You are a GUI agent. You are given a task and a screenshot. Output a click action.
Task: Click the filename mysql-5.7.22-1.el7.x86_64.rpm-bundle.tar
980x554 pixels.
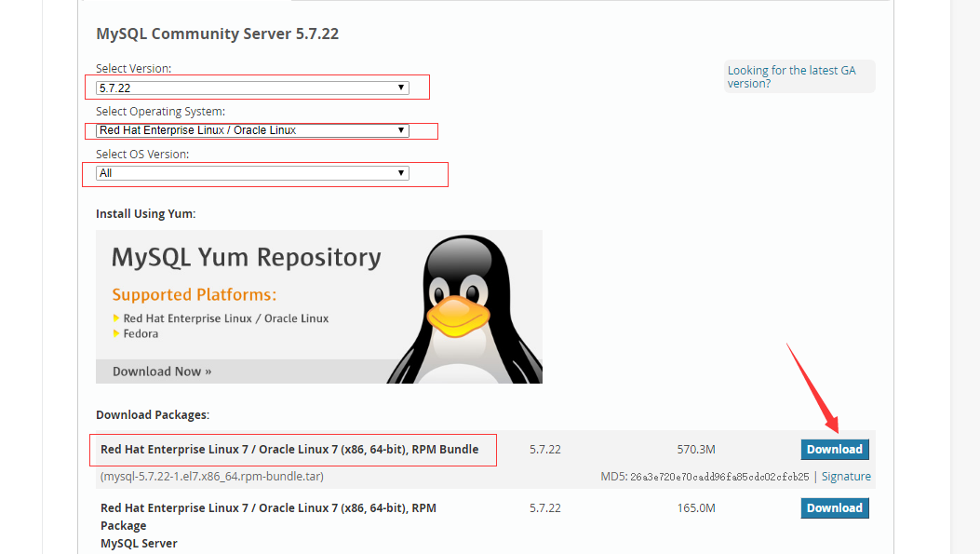[x=212, y=477]
